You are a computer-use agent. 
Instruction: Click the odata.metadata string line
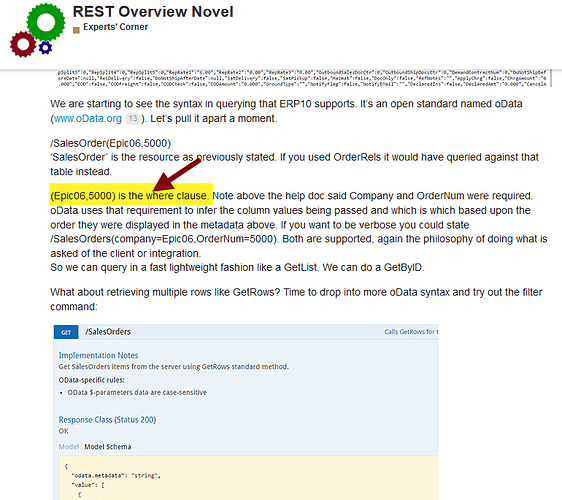pos(116,476)
